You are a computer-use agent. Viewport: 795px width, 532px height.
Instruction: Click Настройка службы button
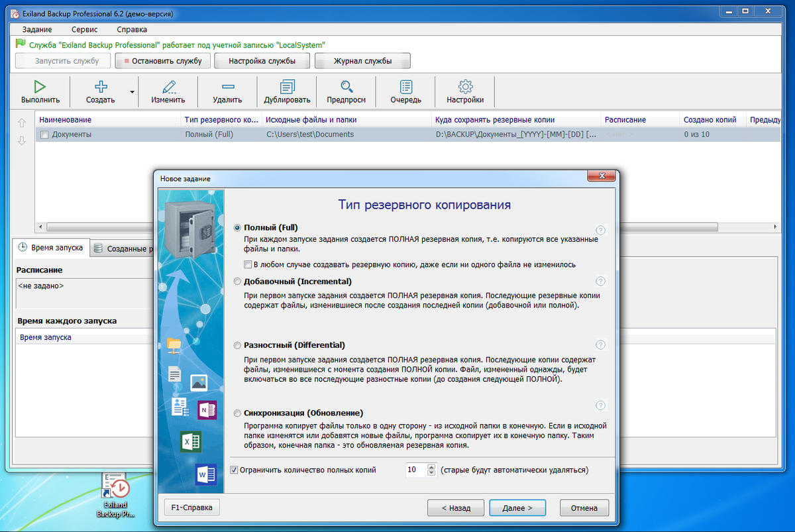262,61
